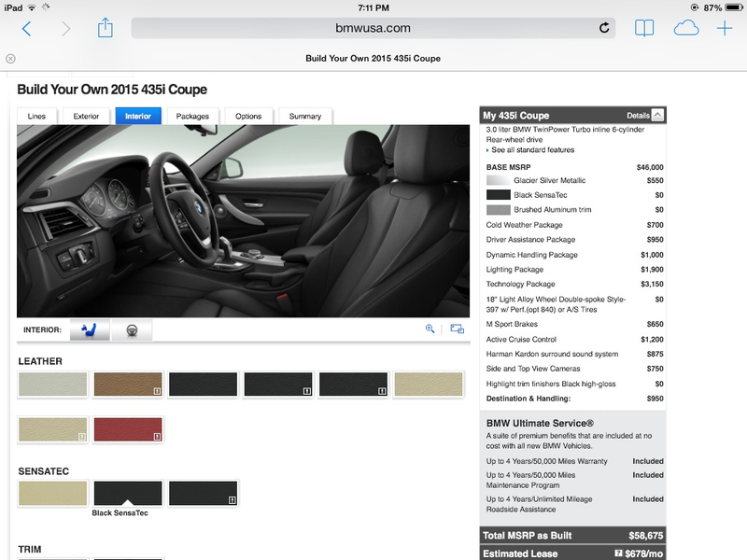Open the Packages tab
The height and width of the screenshot is (560, 747).
[192, 116]
